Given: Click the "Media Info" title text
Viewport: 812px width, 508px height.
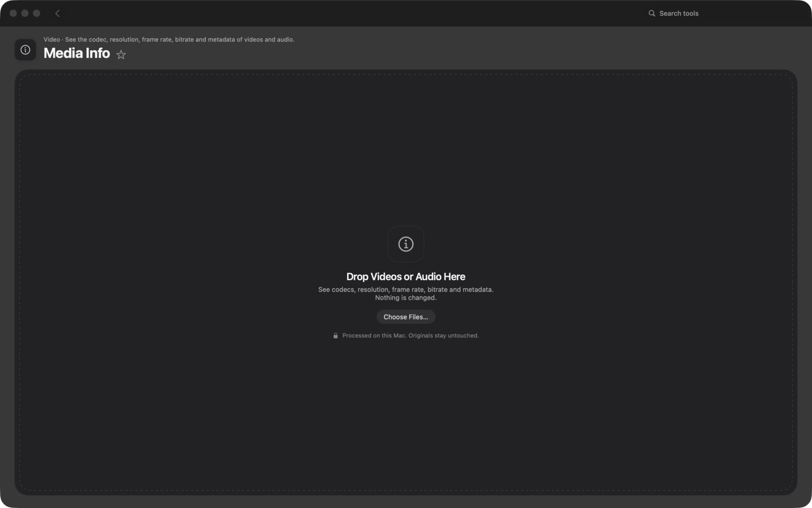Looking at the screenshot, I should (x=77, y=53).
